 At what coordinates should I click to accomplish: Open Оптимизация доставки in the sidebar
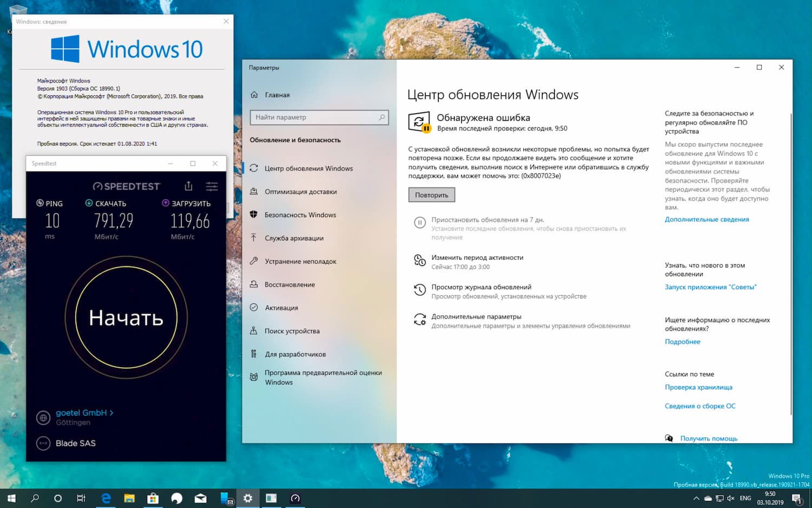[300, 191]
